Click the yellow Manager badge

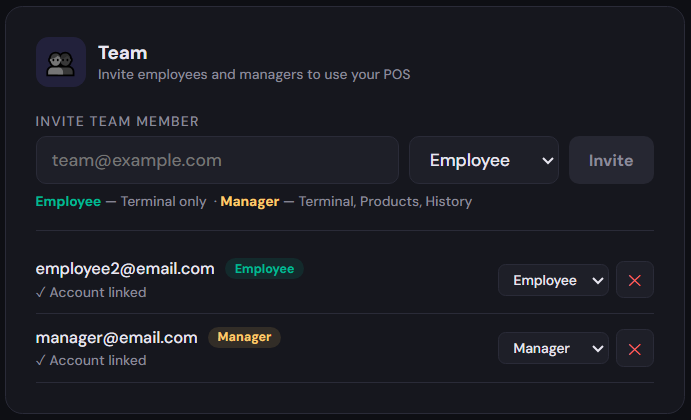pyautogui.click(x=244, y=337)
